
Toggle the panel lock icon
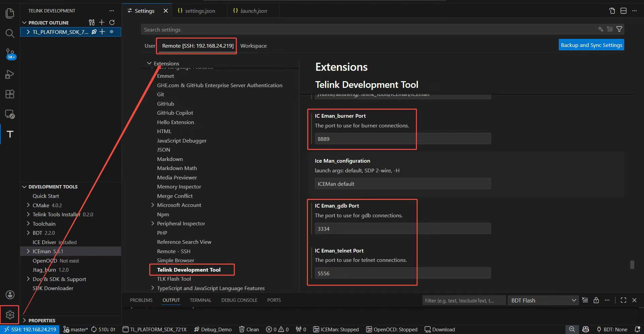coord(596,300)
